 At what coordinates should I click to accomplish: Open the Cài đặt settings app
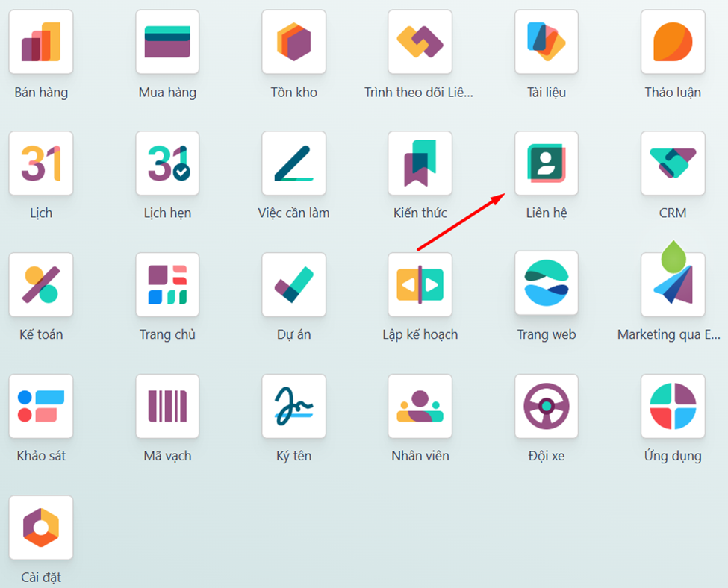click(41, 528)
